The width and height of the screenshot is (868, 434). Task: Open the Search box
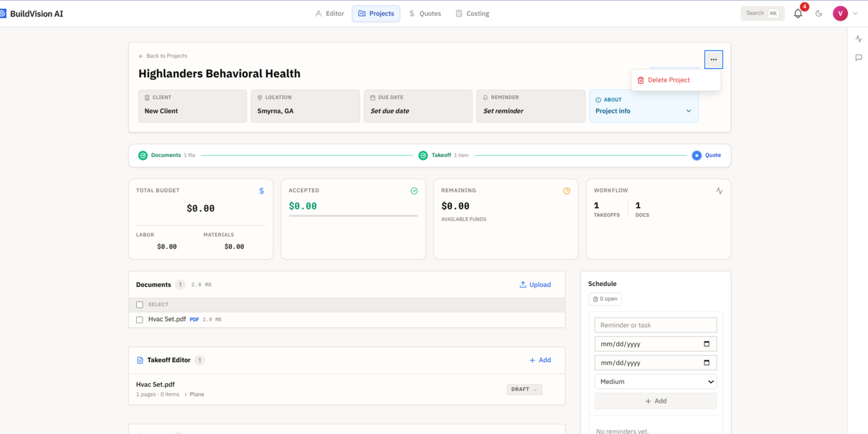tap(763, 13)
